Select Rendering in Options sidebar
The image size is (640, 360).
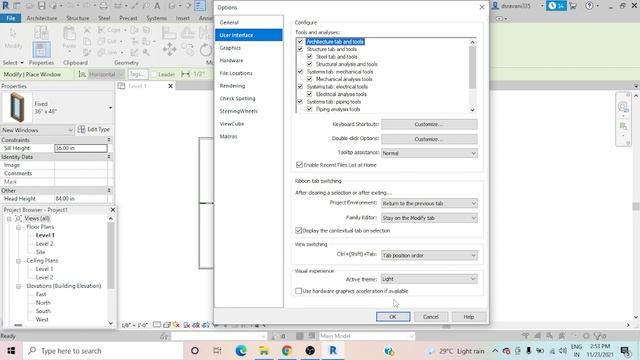click(x=232, y=86)
